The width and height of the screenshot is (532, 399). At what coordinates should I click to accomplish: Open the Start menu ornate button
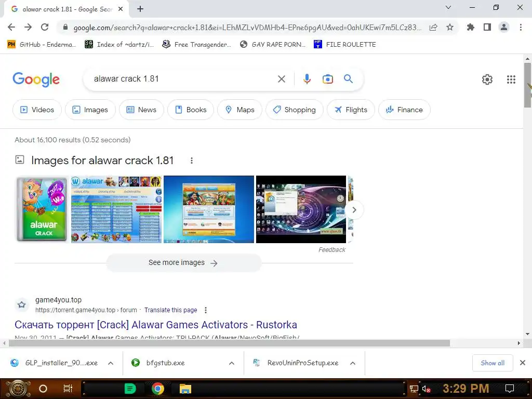[18, 389]
